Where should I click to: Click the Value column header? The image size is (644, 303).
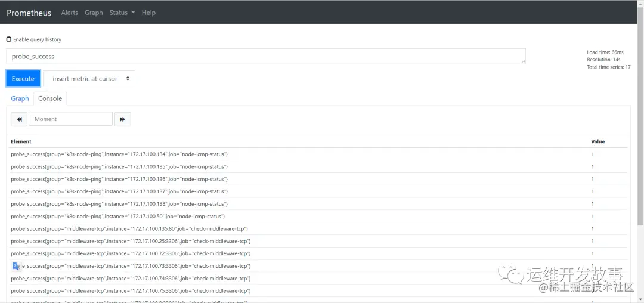point(597,141)
